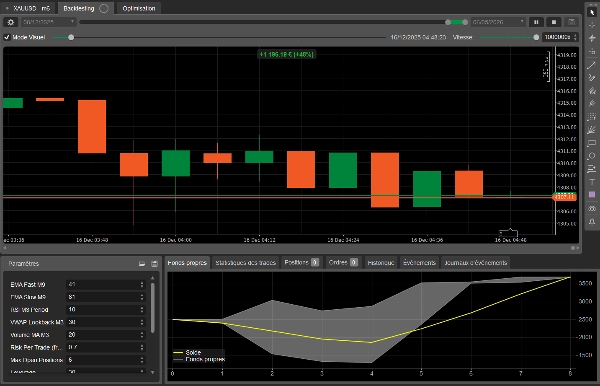Select the star marker tool
Screen dimensions: 600x386
tap(592, 38)
